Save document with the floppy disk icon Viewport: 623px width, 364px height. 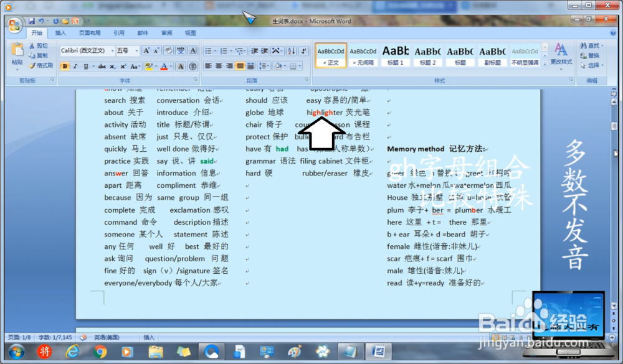(31, 21)
